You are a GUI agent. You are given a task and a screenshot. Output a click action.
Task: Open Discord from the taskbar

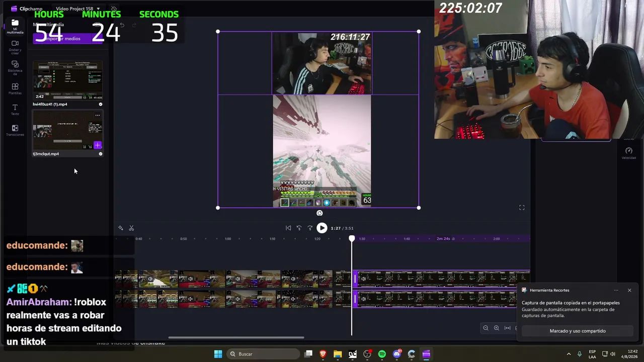pyautogui.click(x=397, y=354)
